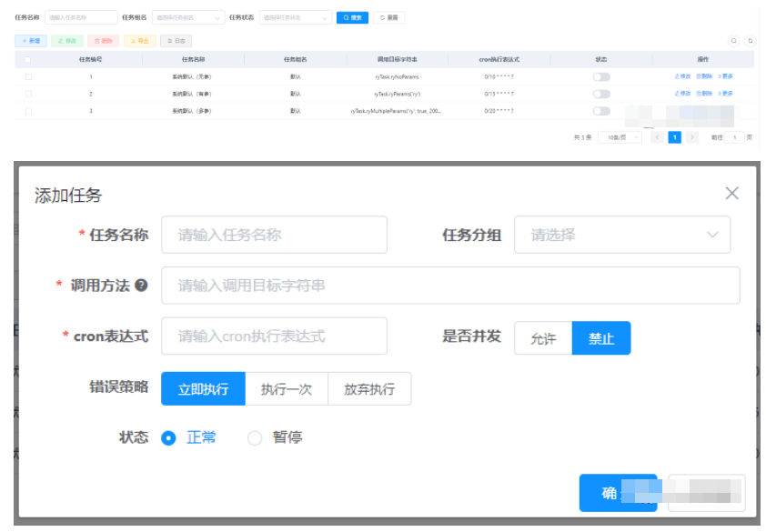Click the 任务名称 search input at top
Screen dimensions: 766x532
(81, 17)
